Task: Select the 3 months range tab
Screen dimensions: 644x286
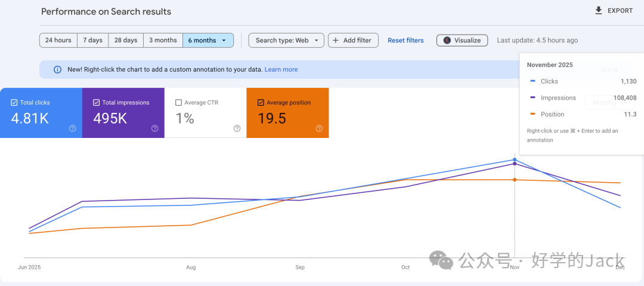Action: click(x=163, y=41)
